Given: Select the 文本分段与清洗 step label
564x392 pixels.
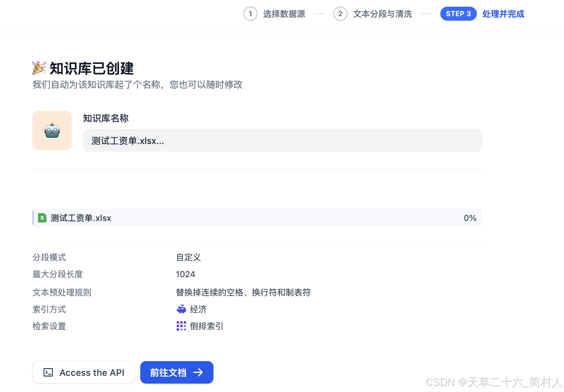Looking at the screenshot, I should coord(382,14).
